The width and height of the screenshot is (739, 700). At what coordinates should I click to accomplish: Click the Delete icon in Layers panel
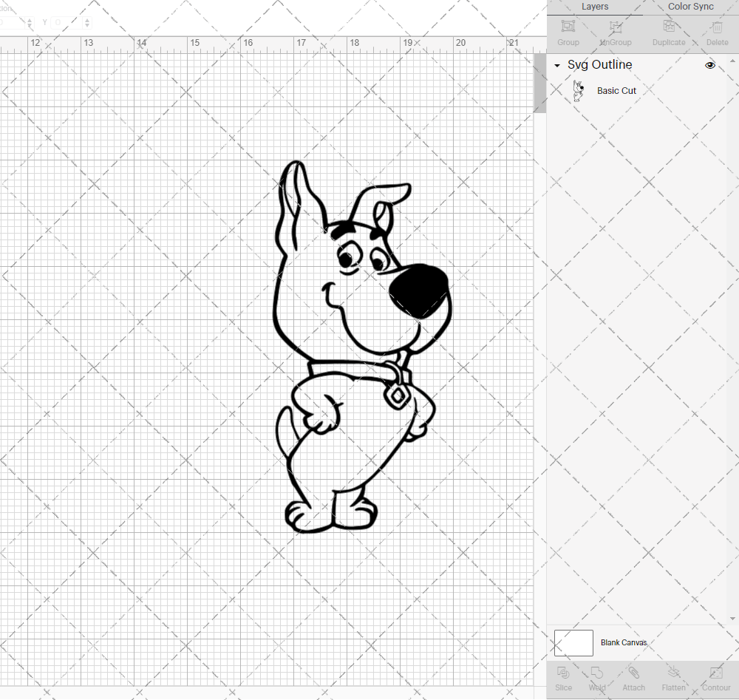click(x=716, y=30)
